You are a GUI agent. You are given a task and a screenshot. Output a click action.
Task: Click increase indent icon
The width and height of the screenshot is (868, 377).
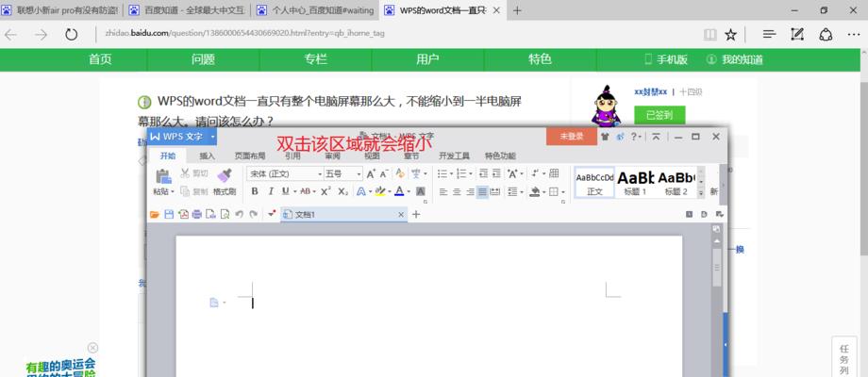496,173
